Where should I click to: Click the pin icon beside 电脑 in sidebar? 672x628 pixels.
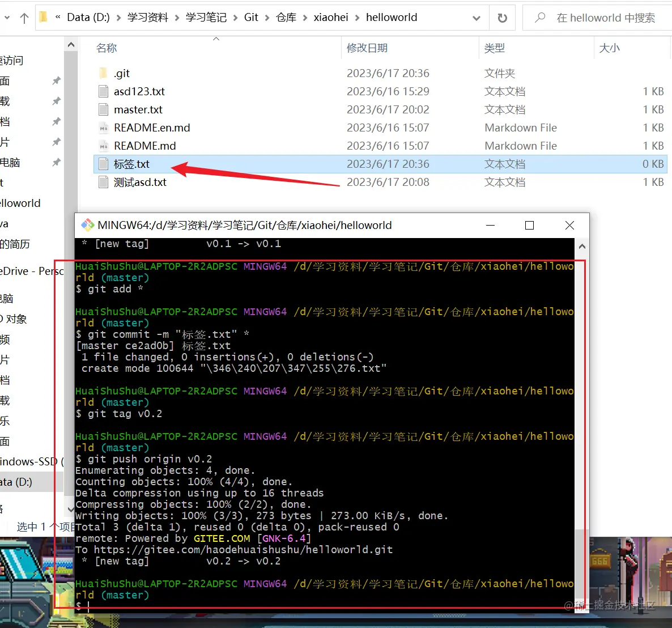click(x=56, y=163)
